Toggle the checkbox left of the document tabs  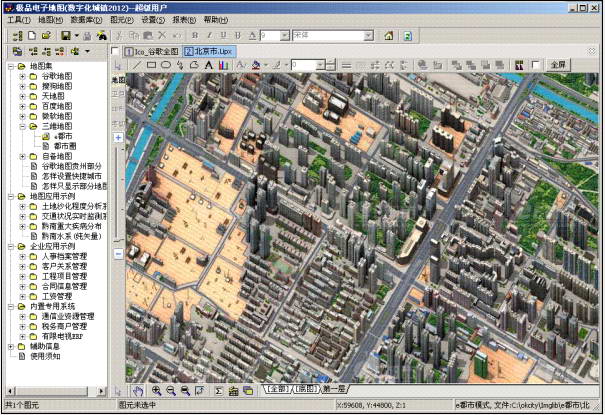pos(115,51)
